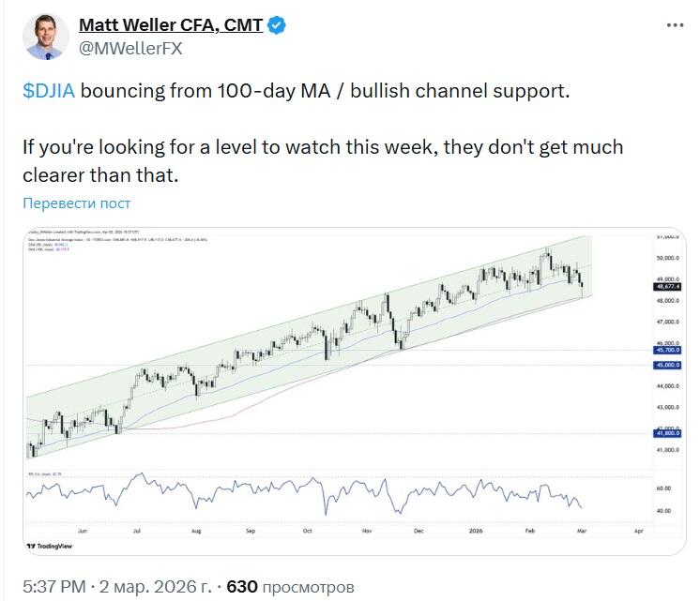
Task: Click the tweet timestamp 5:37 PM
Action: [52, 587]
